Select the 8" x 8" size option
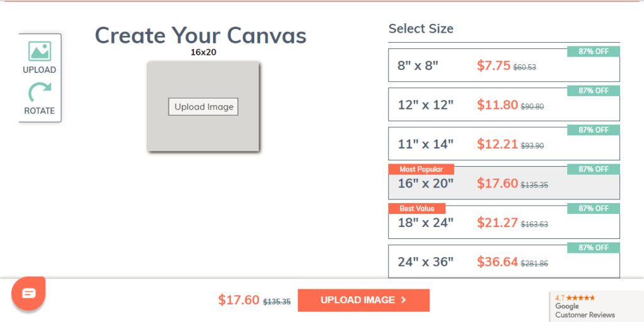The image size is (644, 322). [x=504, y=65]
